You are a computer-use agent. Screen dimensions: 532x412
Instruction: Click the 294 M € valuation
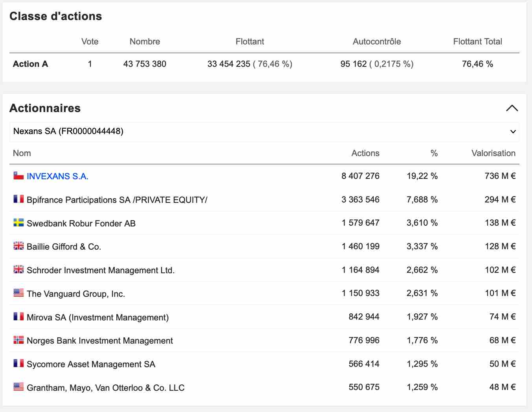(x=500, y=199)
